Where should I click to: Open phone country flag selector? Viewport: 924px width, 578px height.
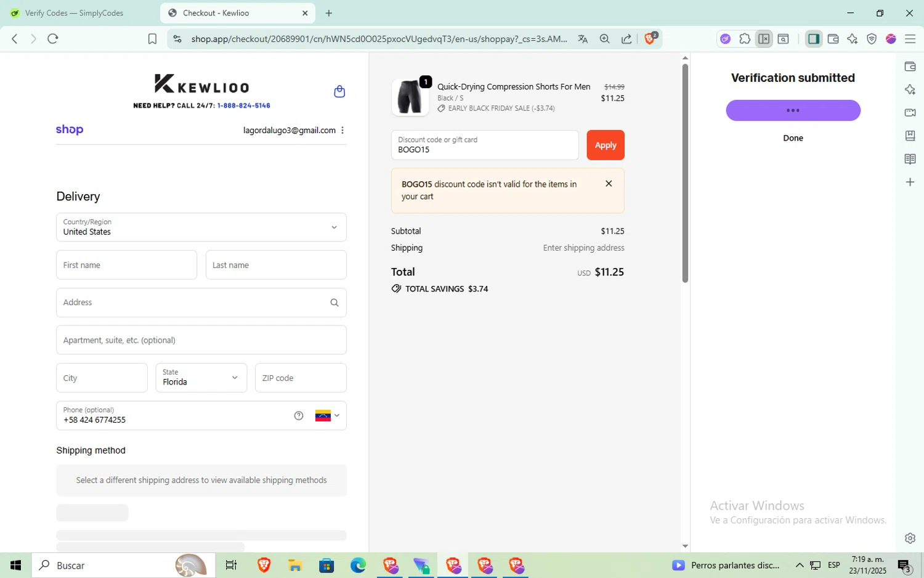point(327,415)
